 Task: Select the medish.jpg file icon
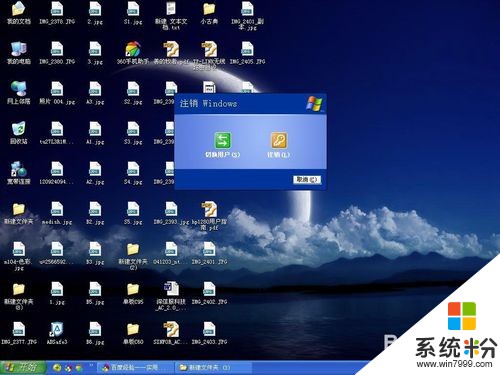click(57, 209)
